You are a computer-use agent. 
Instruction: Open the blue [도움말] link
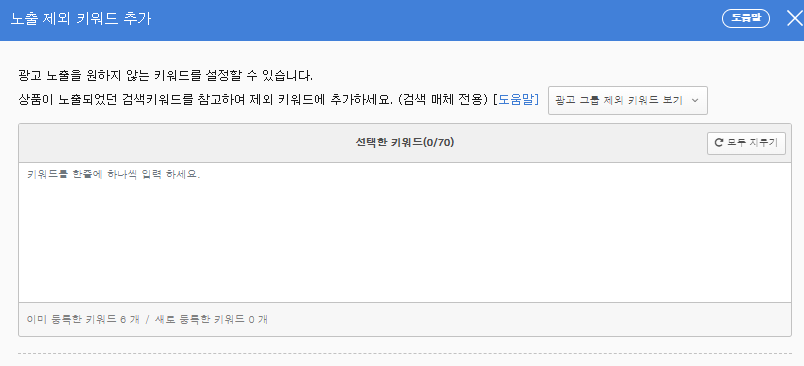[516, 100]
